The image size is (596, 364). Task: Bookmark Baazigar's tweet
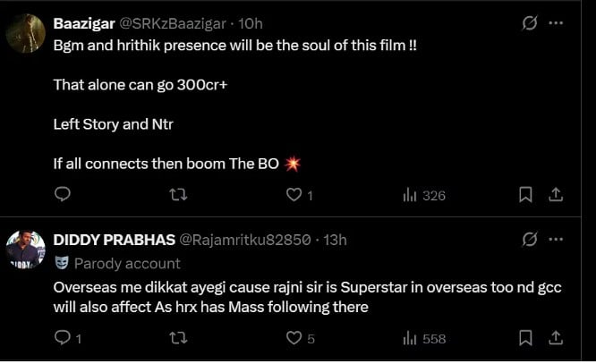click(x=526, y=194)
